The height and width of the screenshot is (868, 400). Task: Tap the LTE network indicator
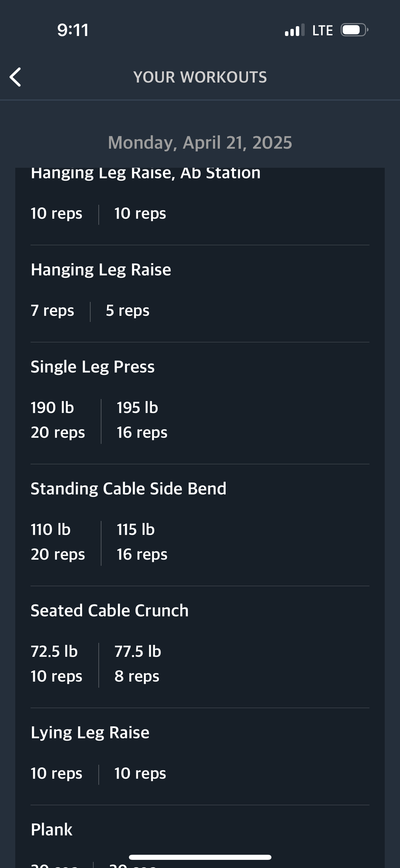(322, 30)
